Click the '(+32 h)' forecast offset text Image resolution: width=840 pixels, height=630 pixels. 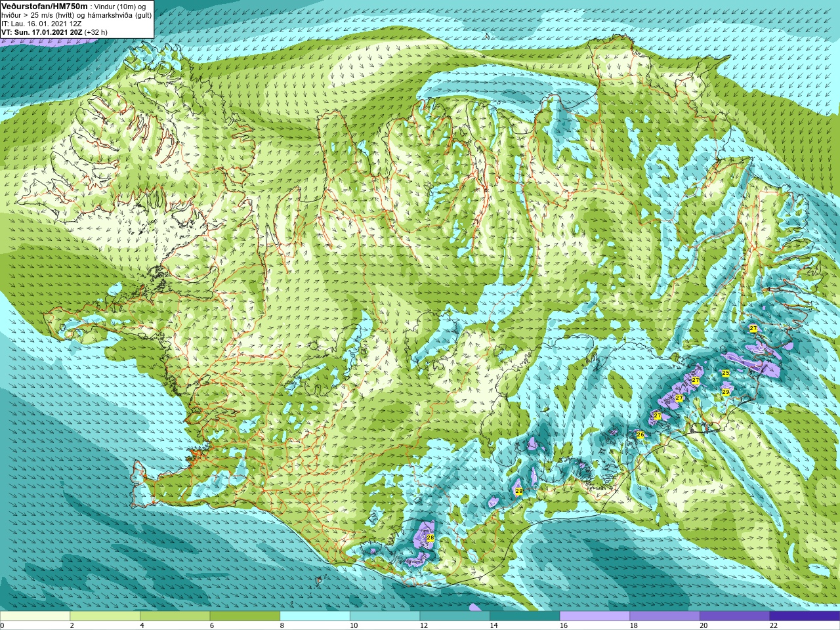[x=95, y=32]
